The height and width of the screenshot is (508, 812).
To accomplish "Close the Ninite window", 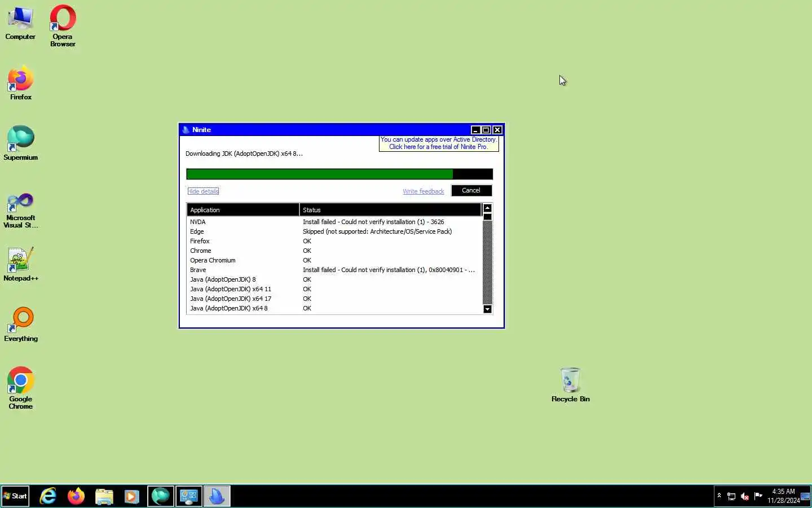I will tap(497, 130).
